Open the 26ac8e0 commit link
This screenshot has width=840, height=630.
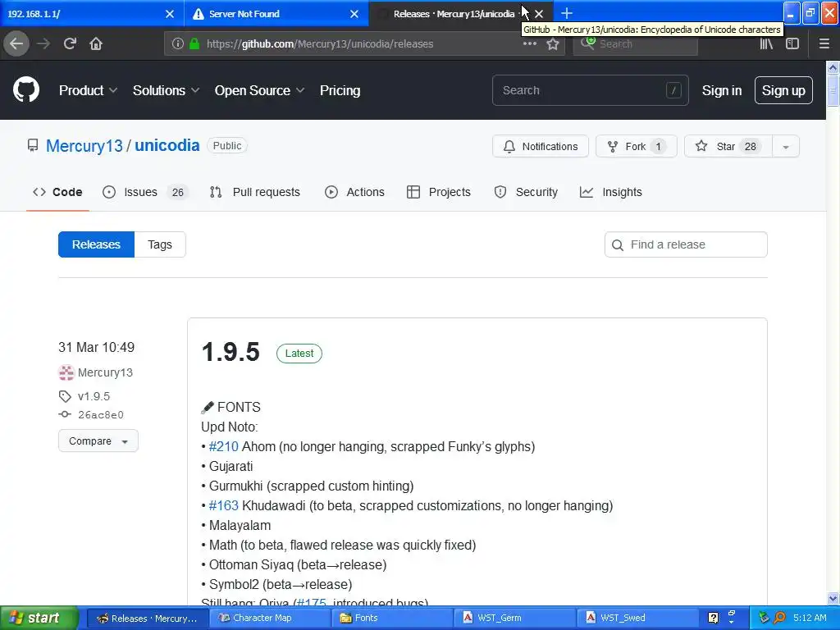[x=101, y=414]
